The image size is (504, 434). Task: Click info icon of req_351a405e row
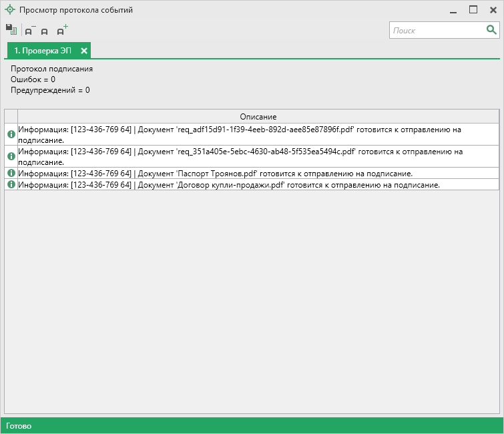[x=11, y=156]
